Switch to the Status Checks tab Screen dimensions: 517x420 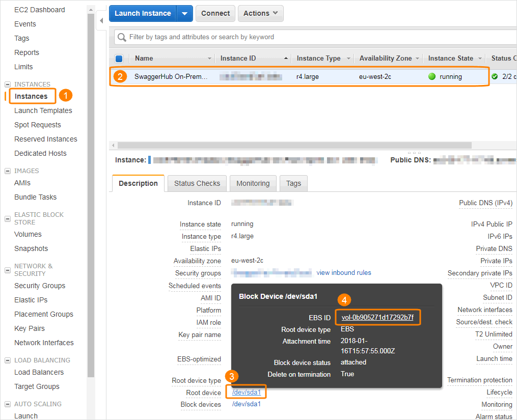click(x=197, y=183)
